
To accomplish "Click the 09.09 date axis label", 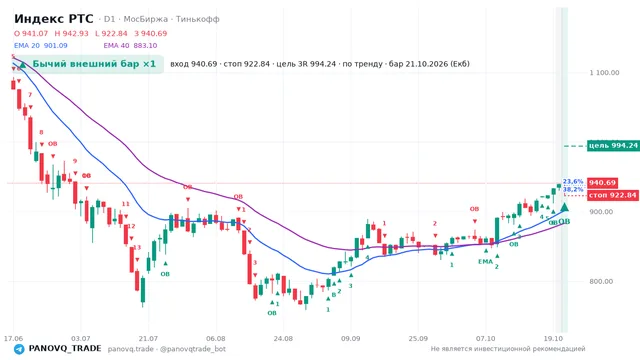I will 351,338.
